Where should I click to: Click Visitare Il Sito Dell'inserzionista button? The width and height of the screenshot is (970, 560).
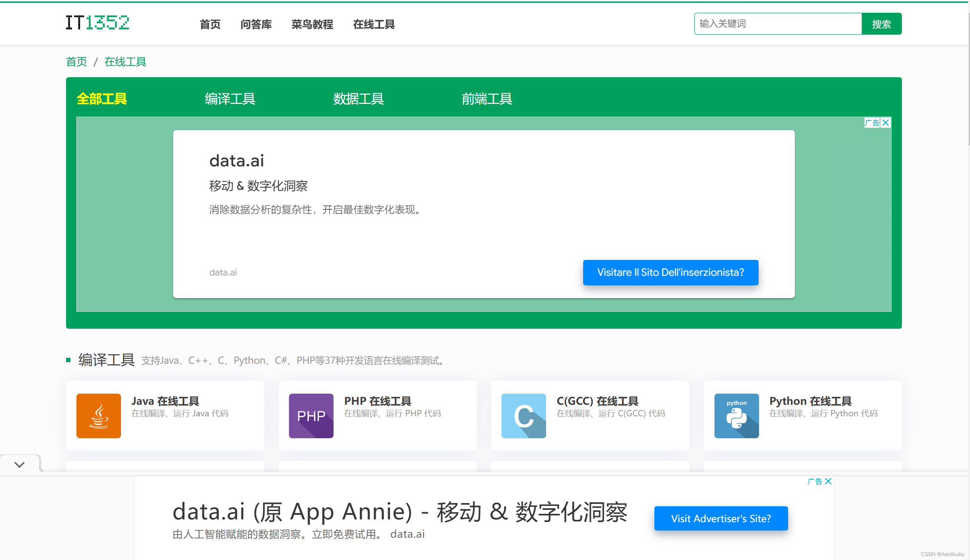671,272
